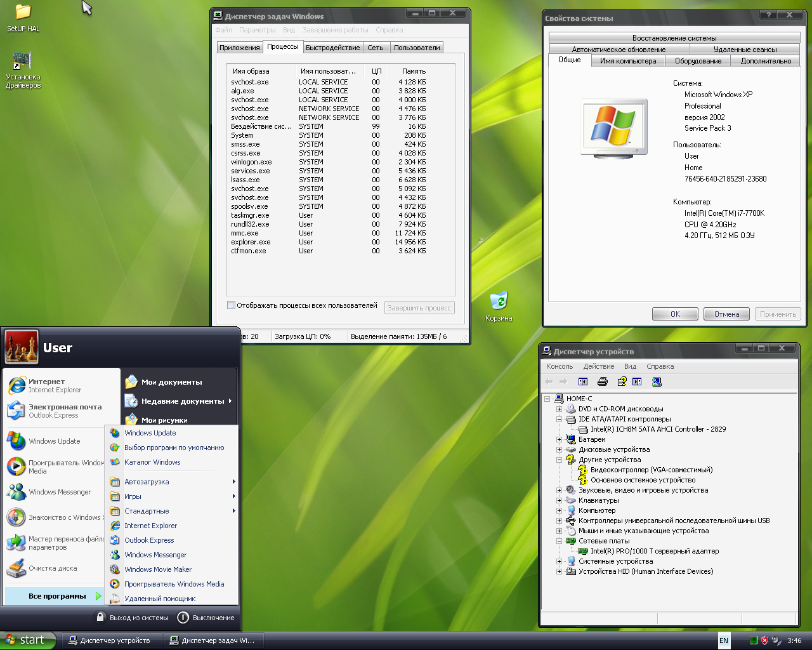
Task: Click the show/hide console tree toolbar icon
Action: 583,381
